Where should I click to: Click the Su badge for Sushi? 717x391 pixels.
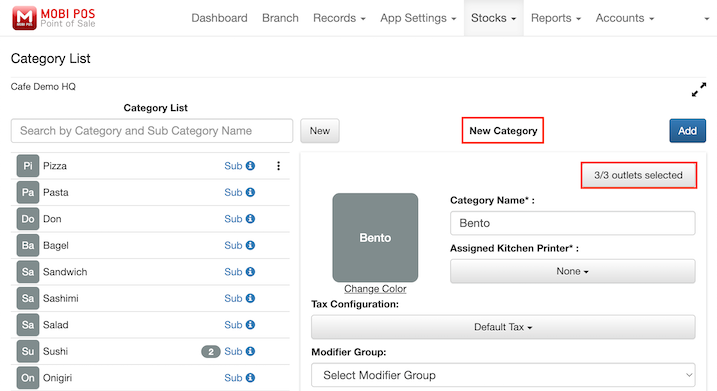28,352
